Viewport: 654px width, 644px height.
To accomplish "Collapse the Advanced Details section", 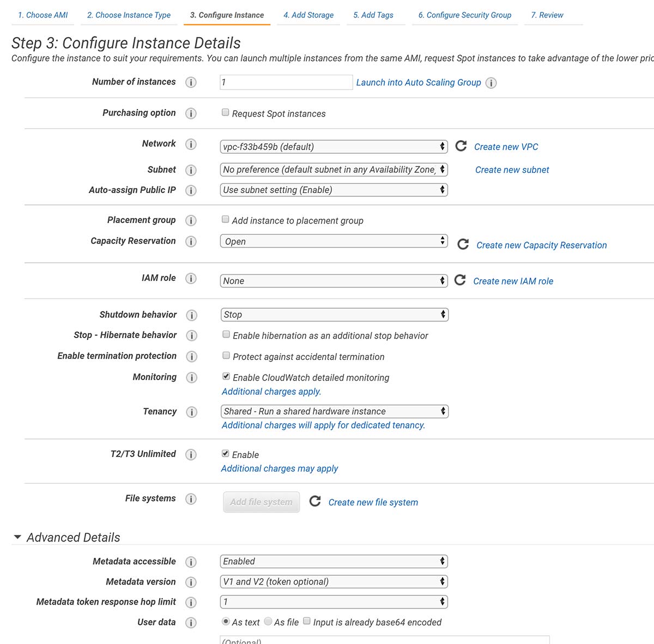I will (x=17, y=537).
